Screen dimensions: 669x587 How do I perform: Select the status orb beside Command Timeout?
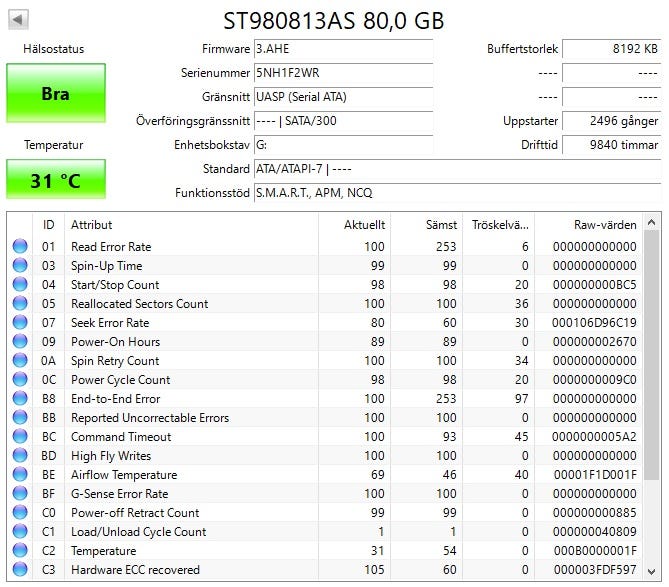20,437
